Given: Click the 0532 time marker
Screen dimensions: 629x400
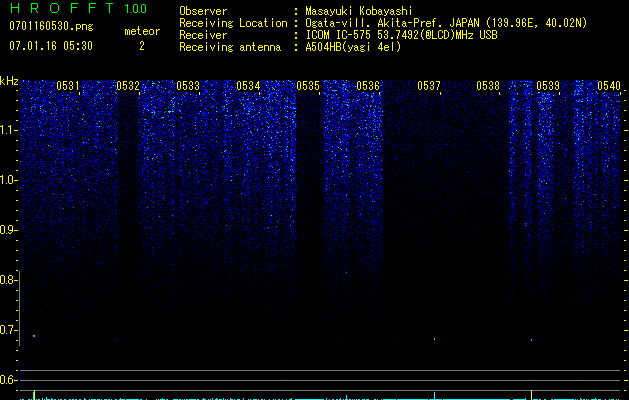Looking at the screenshot, I should coord(128,86).
